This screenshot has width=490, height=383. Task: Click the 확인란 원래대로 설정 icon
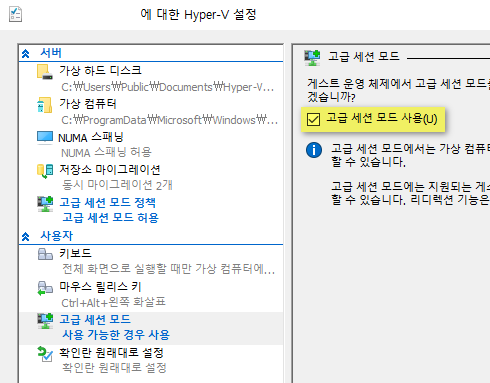pos(45,354)
